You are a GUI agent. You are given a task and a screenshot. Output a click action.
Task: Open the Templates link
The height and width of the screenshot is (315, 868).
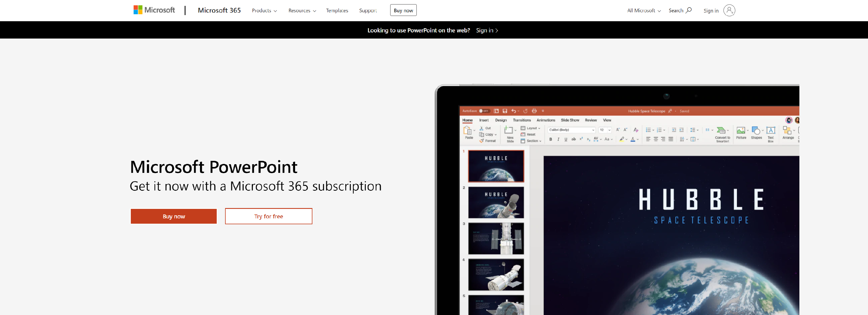337,10
